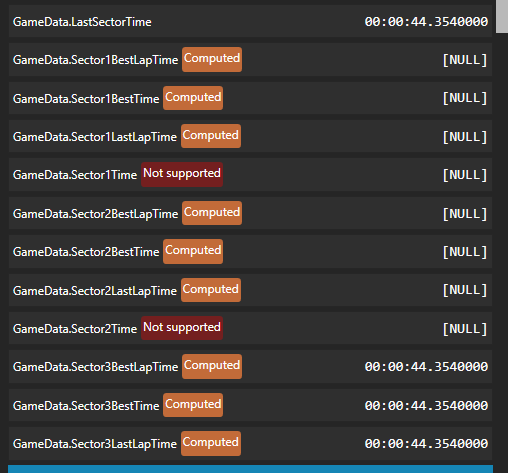Viewport: 508px width, 473px height.
Task: Click Computed badge on Sector2LastLapTime row
Action: [x=211, y=290]
